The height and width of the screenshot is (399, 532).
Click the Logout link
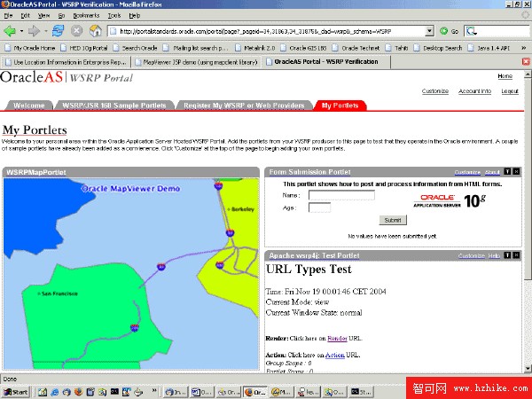[x=510, y=91]
